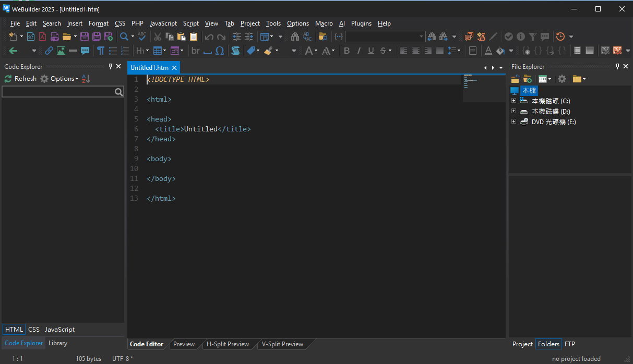Open the Library tab

(58, 343)
